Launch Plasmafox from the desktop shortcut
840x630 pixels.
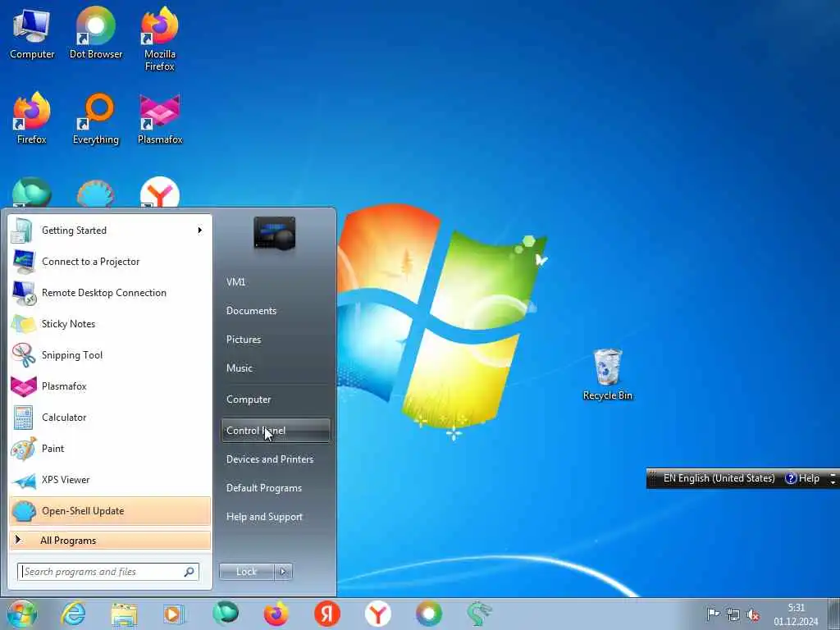tap(160, 119)
